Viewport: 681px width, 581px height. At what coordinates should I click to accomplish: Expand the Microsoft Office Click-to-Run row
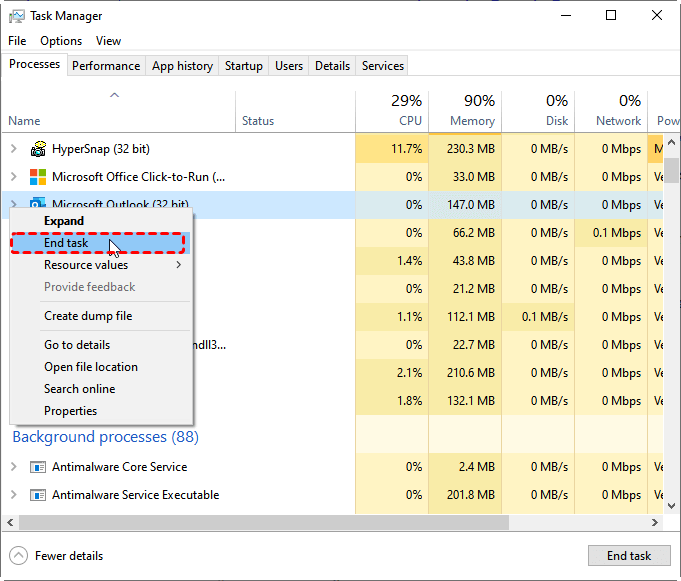coord(14,177)
